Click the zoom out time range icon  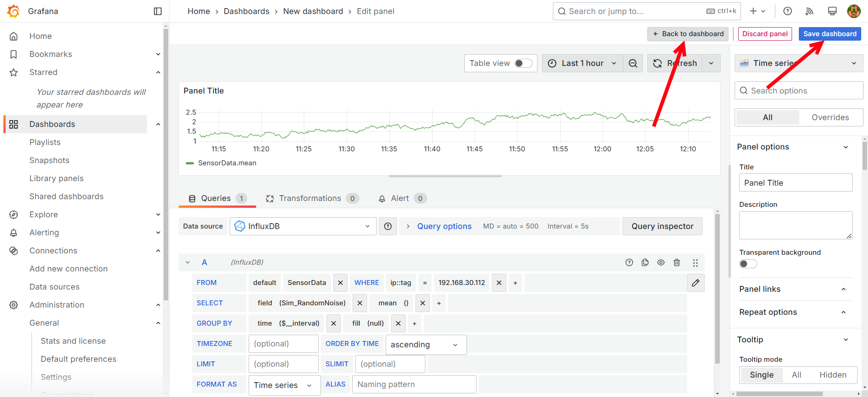[633, 63]
